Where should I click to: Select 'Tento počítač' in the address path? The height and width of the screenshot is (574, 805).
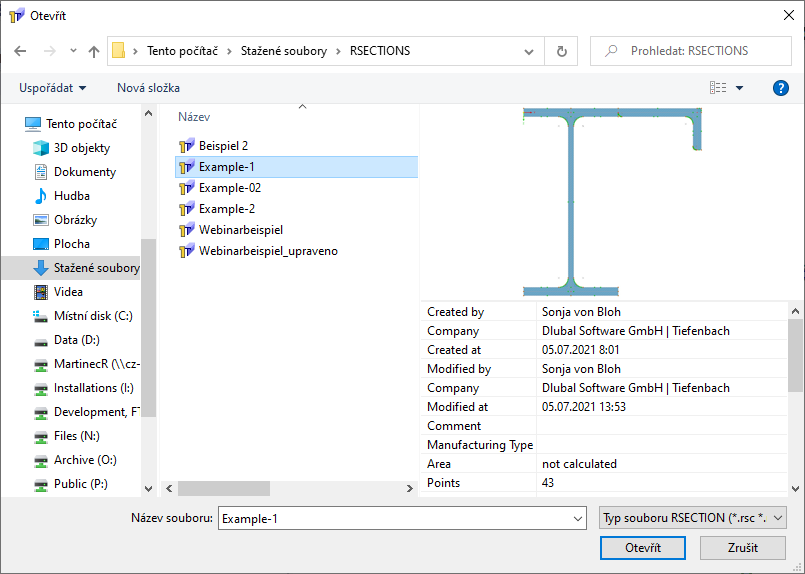(x=182, y=51)
